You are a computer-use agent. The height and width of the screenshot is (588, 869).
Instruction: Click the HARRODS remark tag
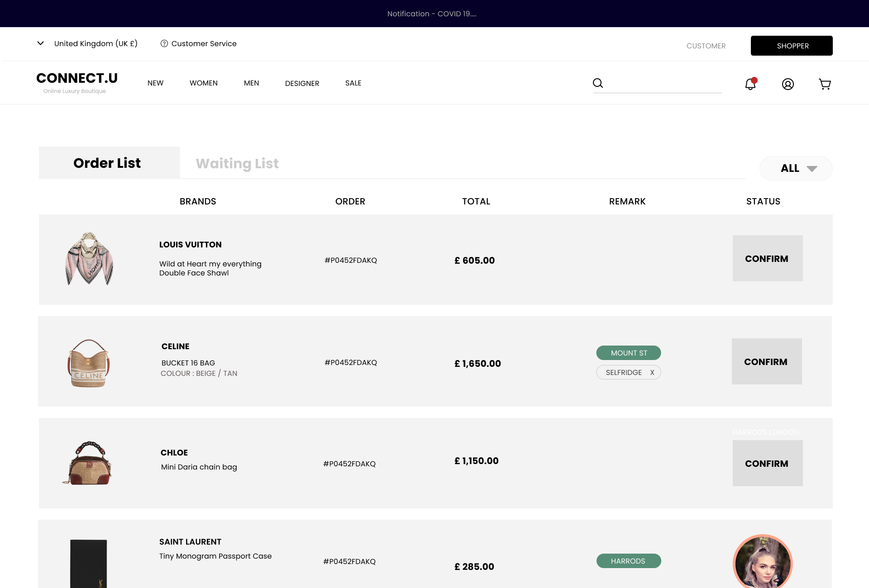[629, 561]
